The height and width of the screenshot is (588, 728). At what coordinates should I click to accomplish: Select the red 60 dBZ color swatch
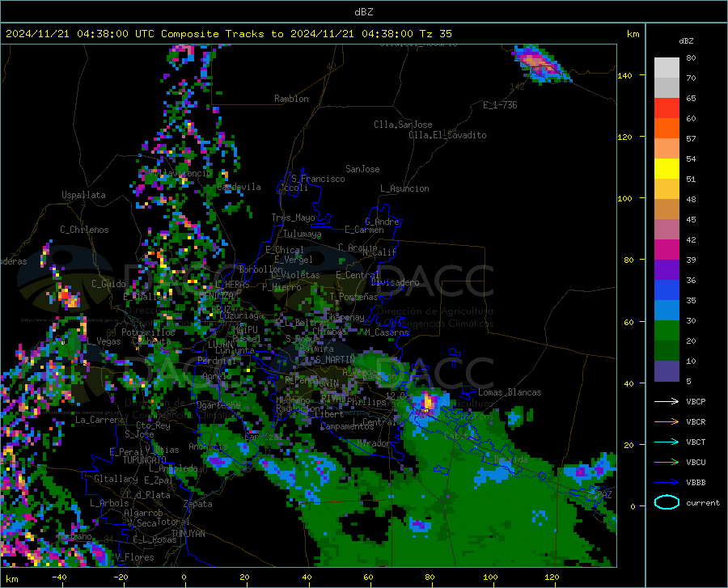tap(667, 108)
